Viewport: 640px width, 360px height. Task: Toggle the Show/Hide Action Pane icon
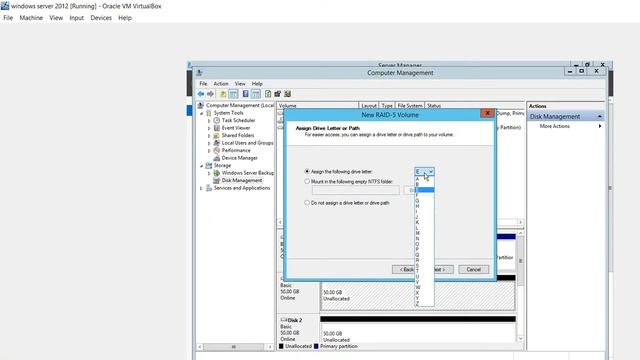click(256, 94)
